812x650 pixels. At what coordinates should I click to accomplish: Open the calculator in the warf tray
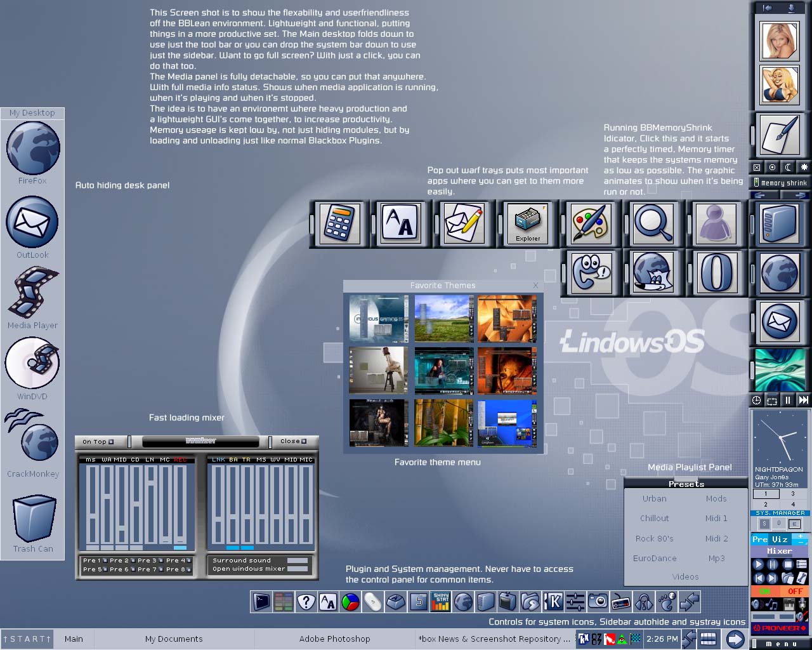click(339, 223)
